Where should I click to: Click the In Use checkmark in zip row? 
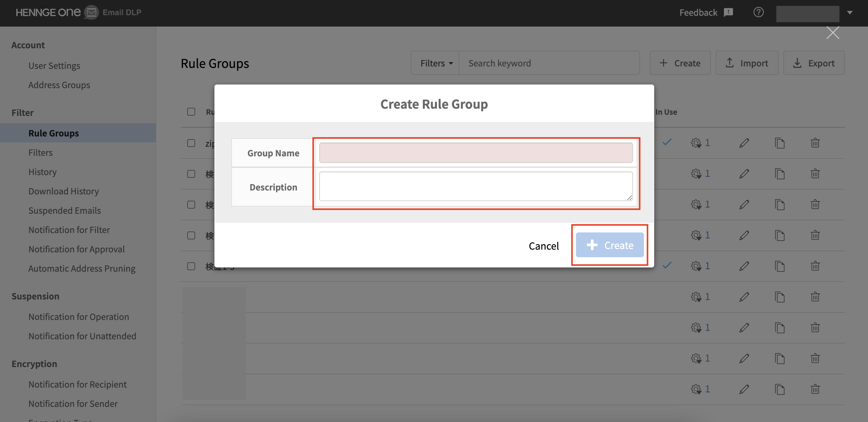(x=667, y=142)
